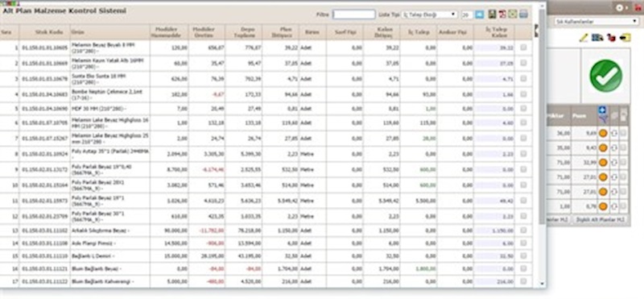The height and width of the screenshot is (299, 644).
Task: Select stock code 01.150.03.01.11102
Action: point(44,230)
